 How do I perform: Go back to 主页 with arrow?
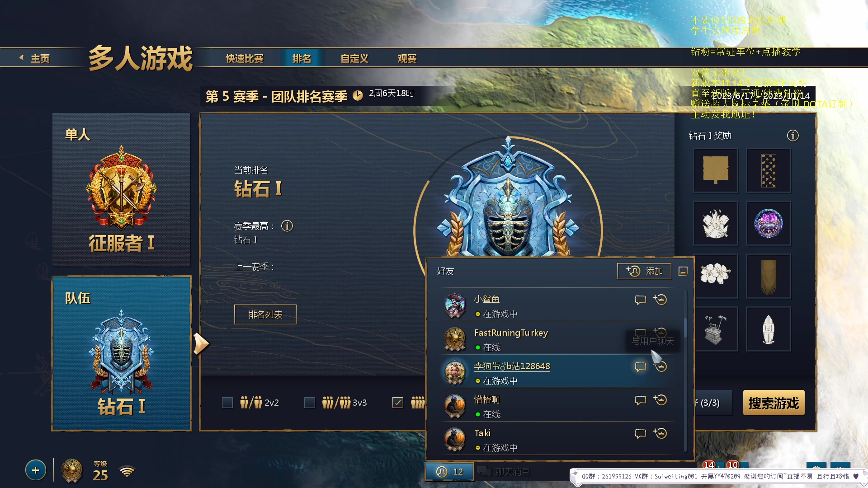[x=34, y=58]
